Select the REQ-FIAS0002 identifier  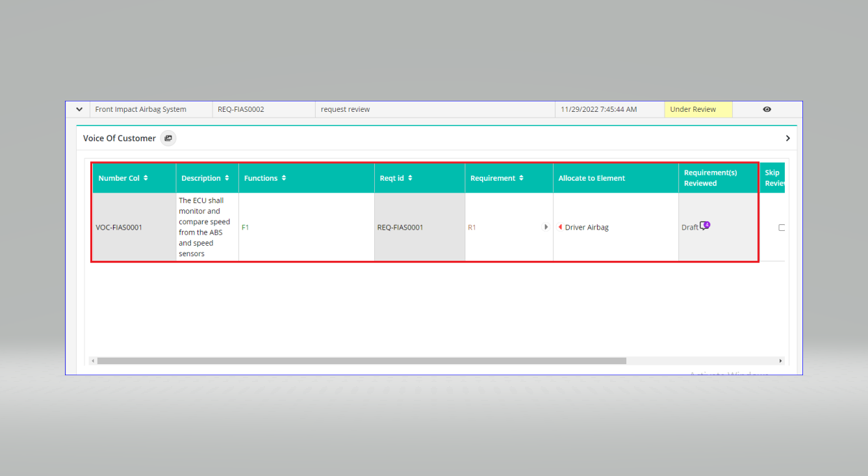[240, 109]
